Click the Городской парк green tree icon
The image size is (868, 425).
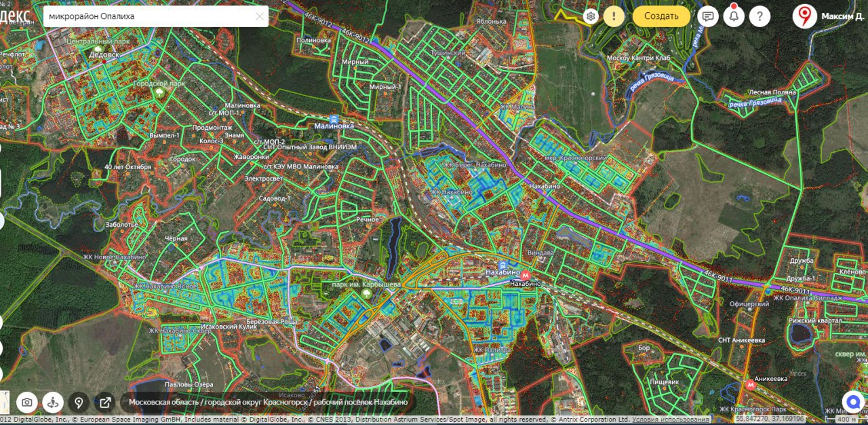160,92
